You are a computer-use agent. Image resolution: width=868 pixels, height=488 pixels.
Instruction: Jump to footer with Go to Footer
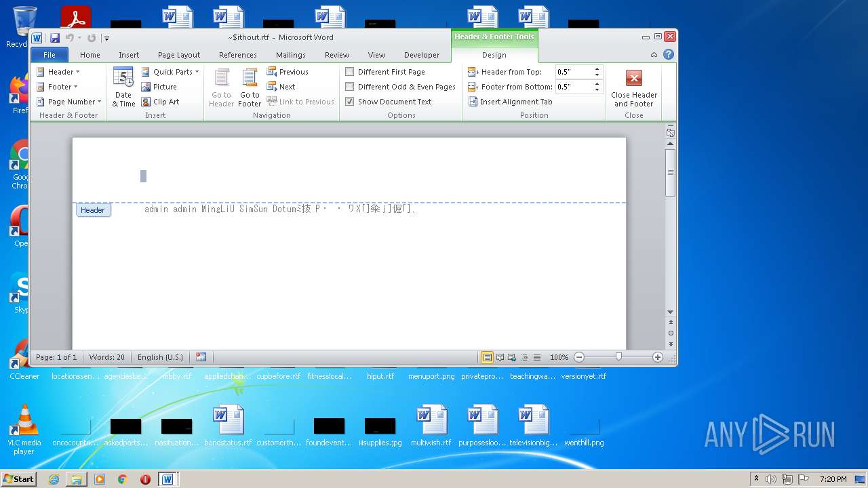250,87
